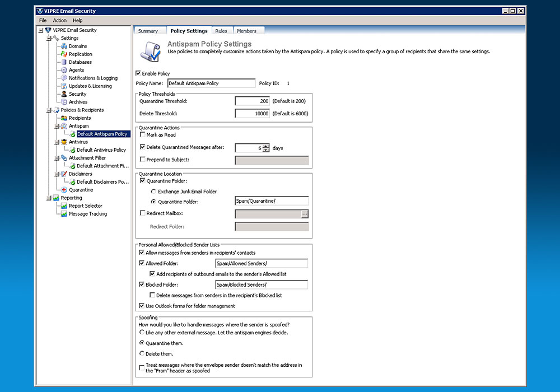The width and height of the screenshot is (560, 392).
Task: Enable Mark as Read checkbox
Action: [x=142, y=134]
